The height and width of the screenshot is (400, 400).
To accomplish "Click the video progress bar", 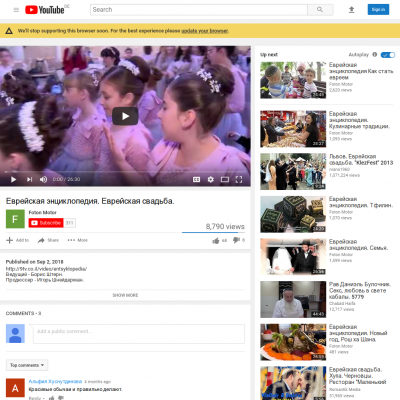I will (125, 172).
